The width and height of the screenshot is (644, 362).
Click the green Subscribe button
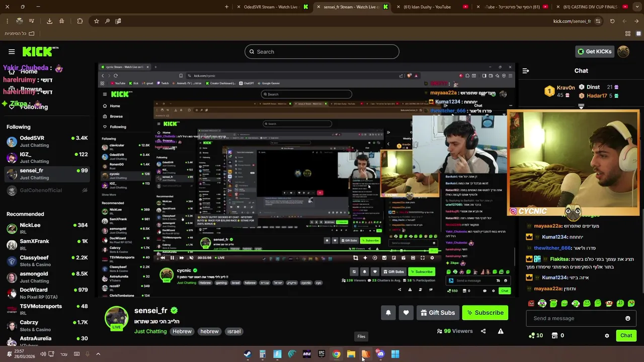point(485,313)
